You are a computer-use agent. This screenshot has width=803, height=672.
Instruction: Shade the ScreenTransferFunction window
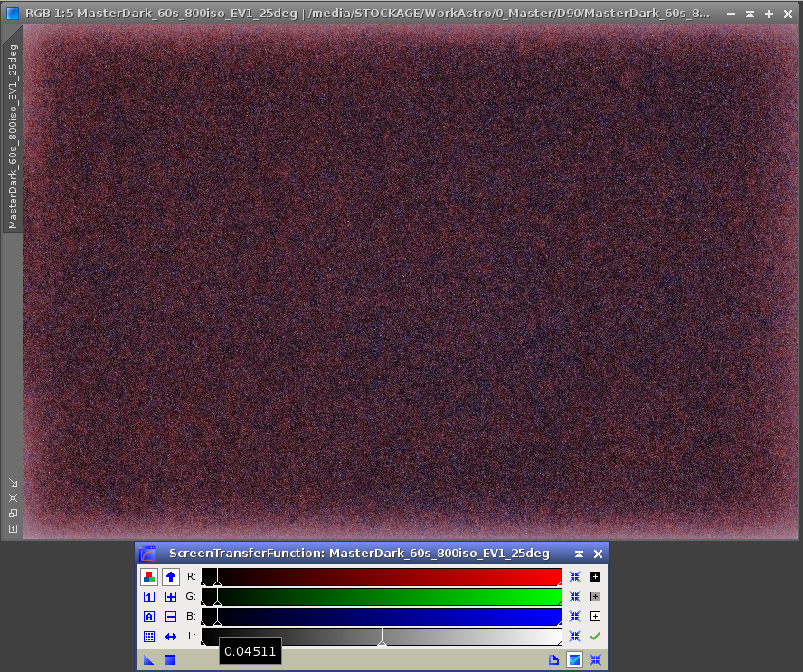coord(579,554)
